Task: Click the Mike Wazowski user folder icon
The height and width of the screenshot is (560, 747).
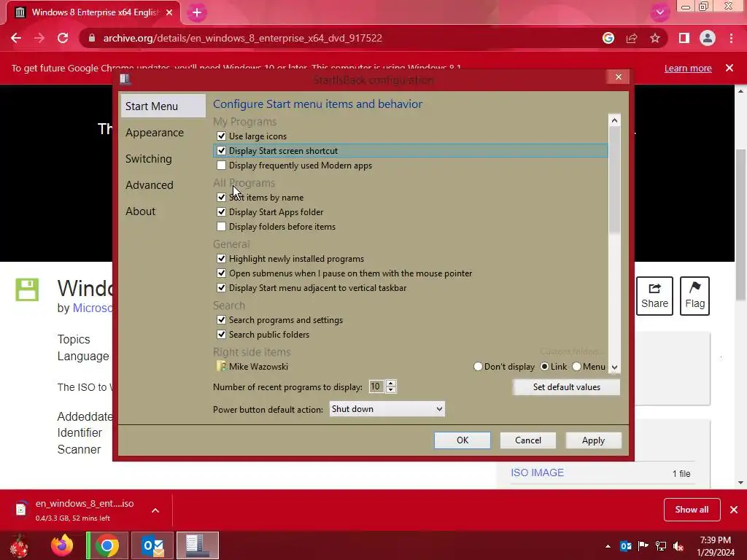Action: (x=222, y=366)
